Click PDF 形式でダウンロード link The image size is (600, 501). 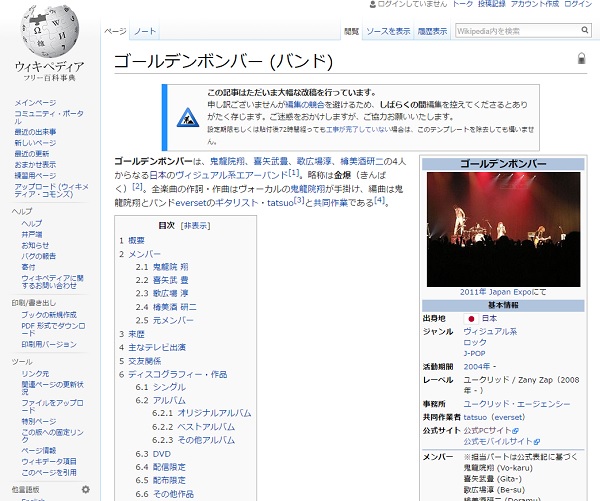tap(53, 330)
